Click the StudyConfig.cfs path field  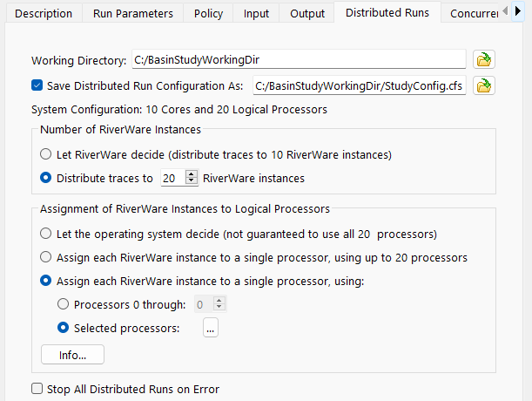click(x=358, y=85)
